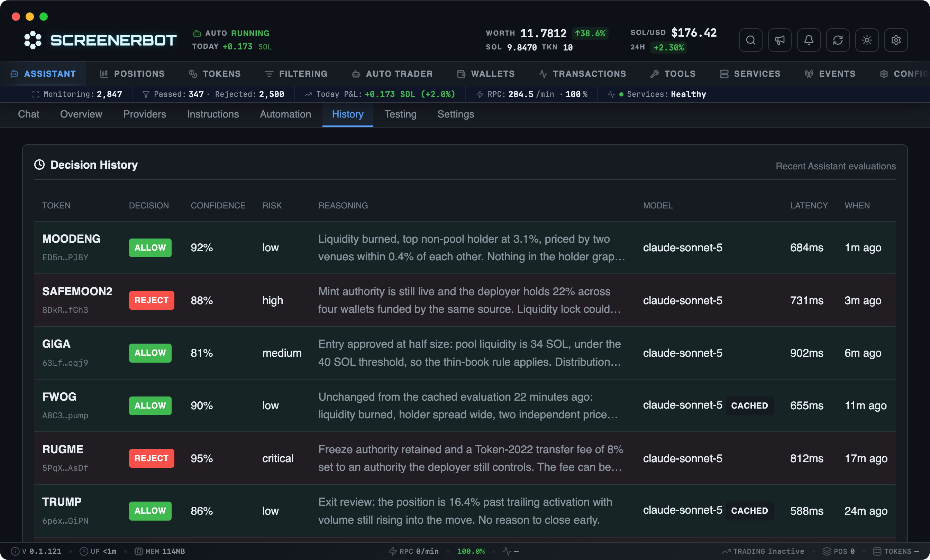This screenshot has height=560, width=930.
Task: Open the Positions main tab
Action: point(132,74)
